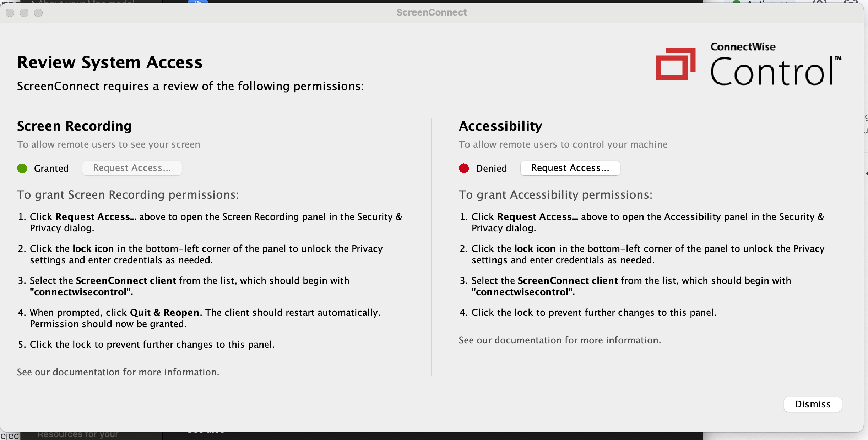The height and width of the screenshot is (440, 868).
Task: Click the ScreenConnect window title bar
Action: coord(432,12)
